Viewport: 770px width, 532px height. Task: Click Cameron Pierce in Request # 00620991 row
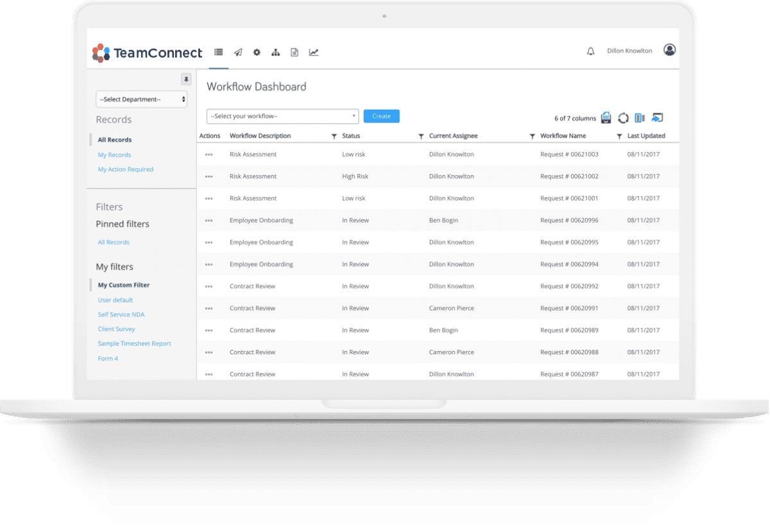452,309
